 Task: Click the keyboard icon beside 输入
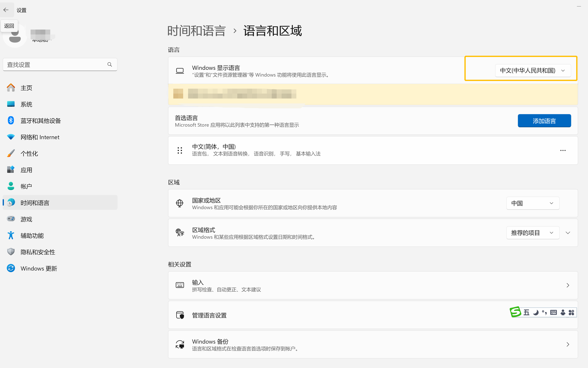[180, 285]
